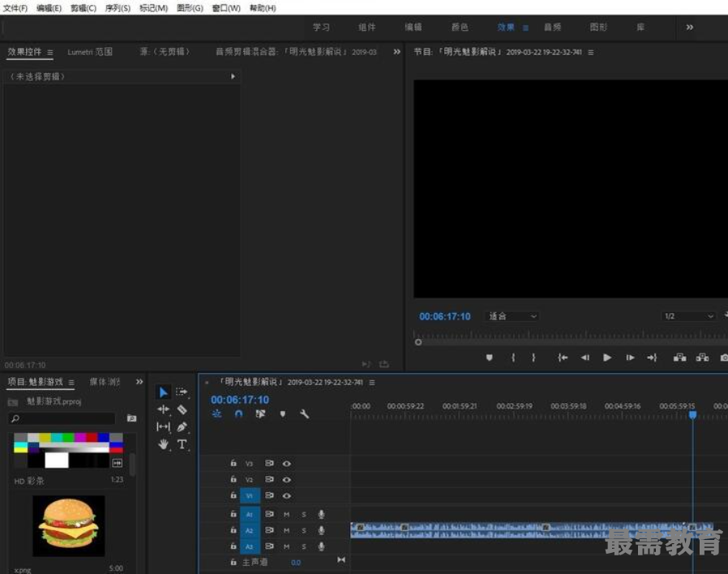Select the Pen tool in toolbox
The width and height of the screenshot is (728, 574).
182,426
